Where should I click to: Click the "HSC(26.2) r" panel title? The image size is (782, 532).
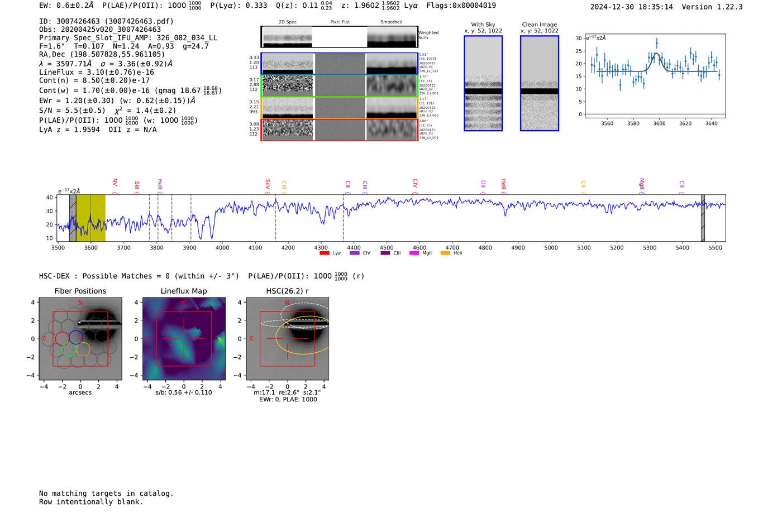coord(287,291)
